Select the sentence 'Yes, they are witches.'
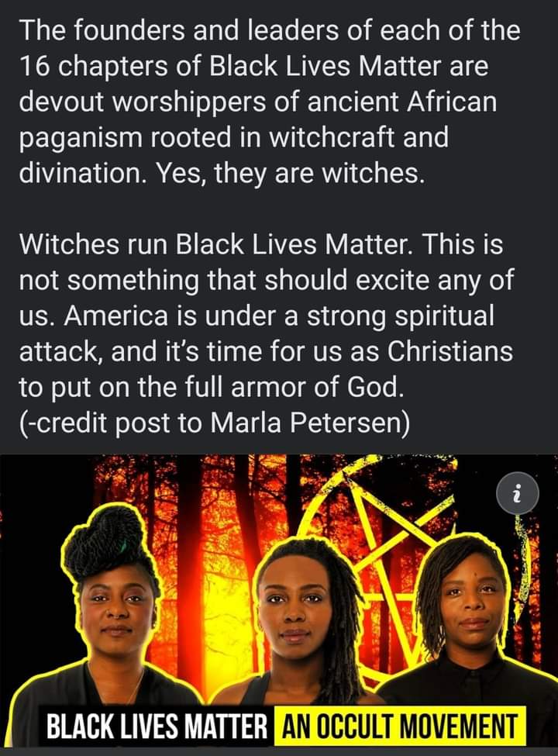 [290, 173]
